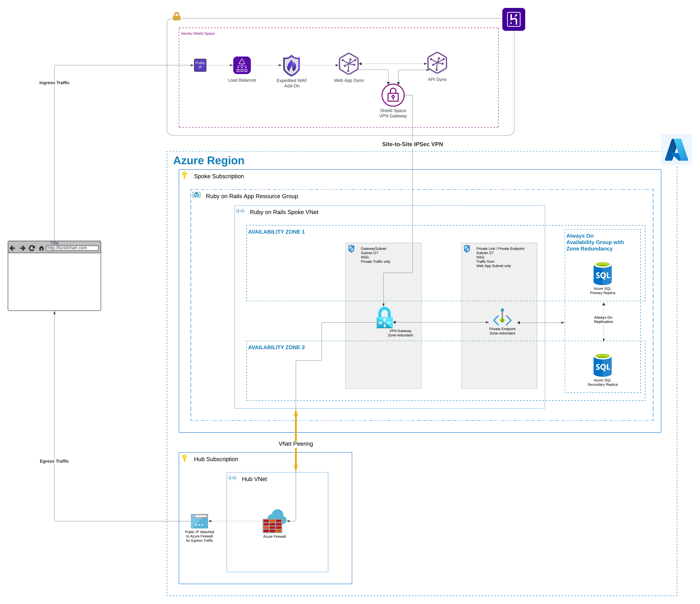This screenshot has width=700, height=604.
Task: Select the purple Public IP node
Action: pyautogui.click(x=200, y=65)
